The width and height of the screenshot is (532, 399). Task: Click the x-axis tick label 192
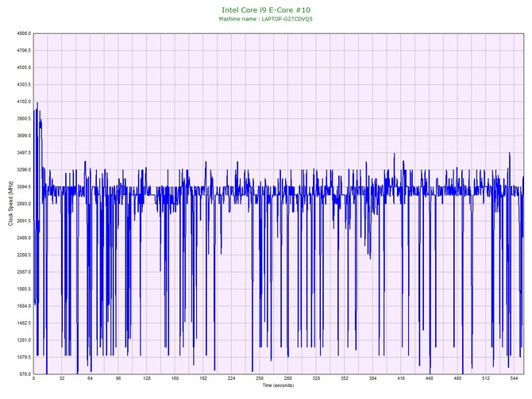pyautogui.click(x=203, y=378)
